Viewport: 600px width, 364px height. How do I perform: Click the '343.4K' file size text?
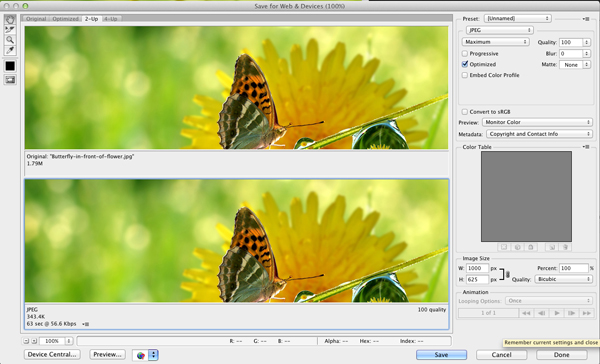[x=36, y=317]
